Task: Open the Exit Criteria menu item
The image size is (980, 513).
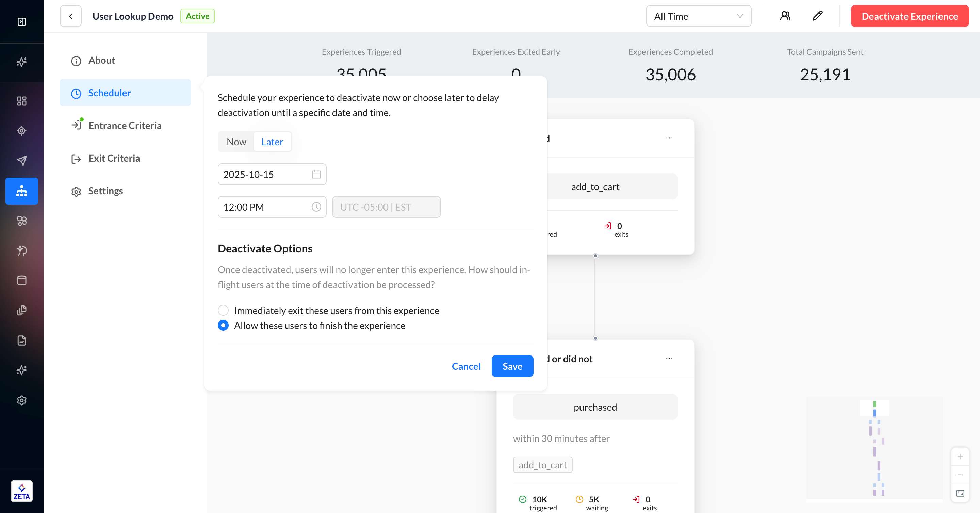Action: point(114,158)
